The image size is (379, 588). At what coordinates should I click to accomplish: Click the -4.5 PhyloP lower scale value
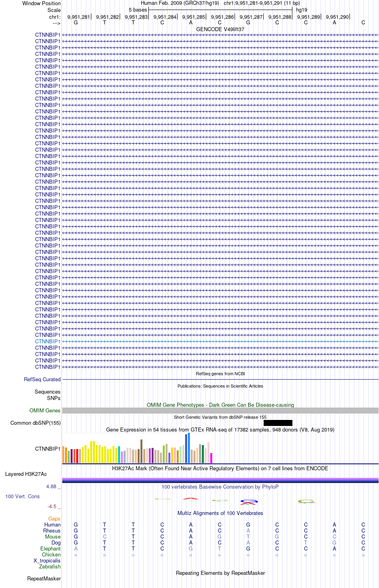click(52, 507)
